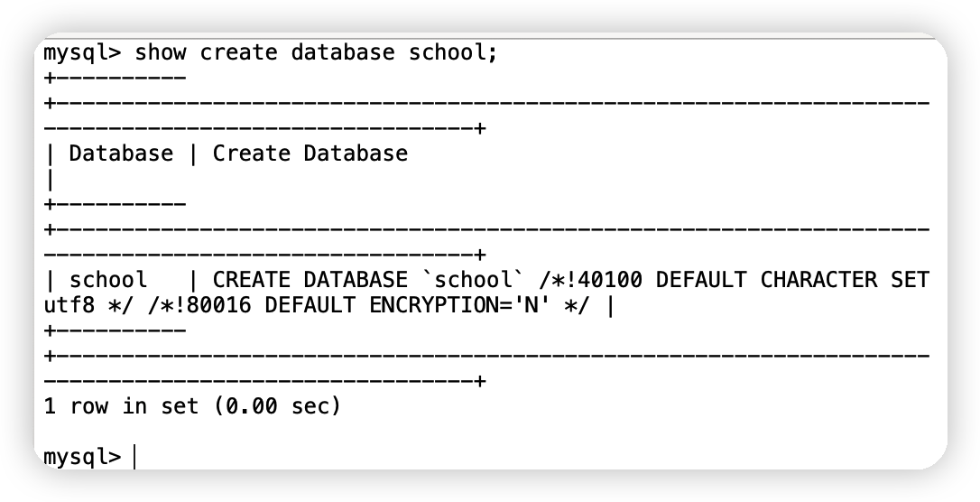Image resolution: width=980 pixels, height=502 pixels.
Task: Click the 'show create database school;' command text
Action: 316,52
